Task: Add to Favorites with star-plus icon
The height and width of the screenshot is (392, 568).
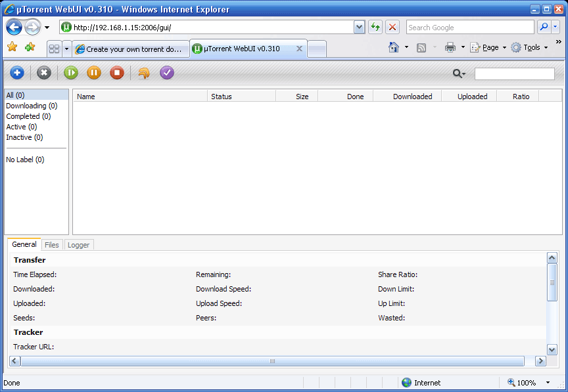Action: click(x=30, y=47)
